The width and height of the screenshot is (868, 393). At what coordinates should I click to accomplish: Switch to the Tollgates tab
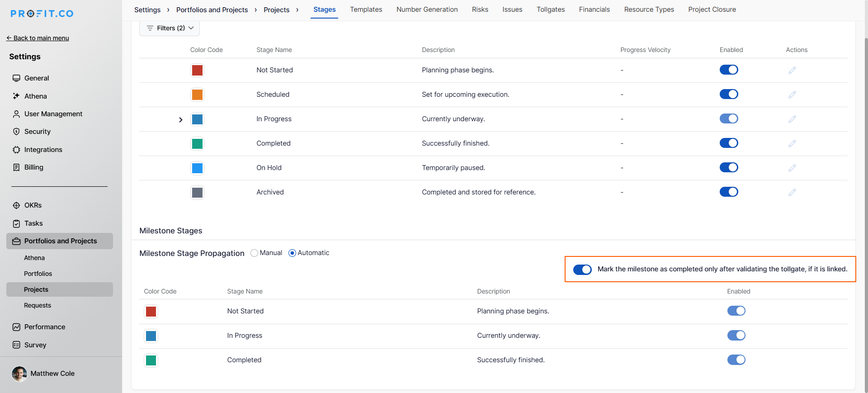click(550, 9)
